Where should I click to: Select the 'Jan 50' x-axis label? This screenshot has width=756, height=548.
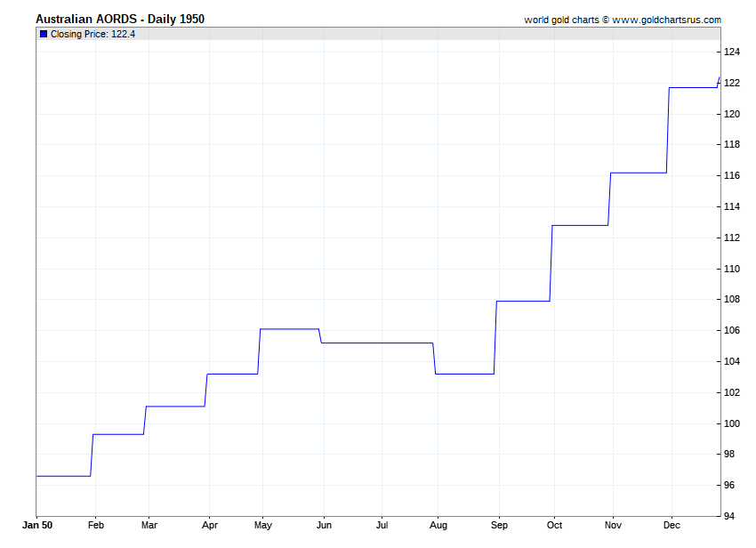37,525
